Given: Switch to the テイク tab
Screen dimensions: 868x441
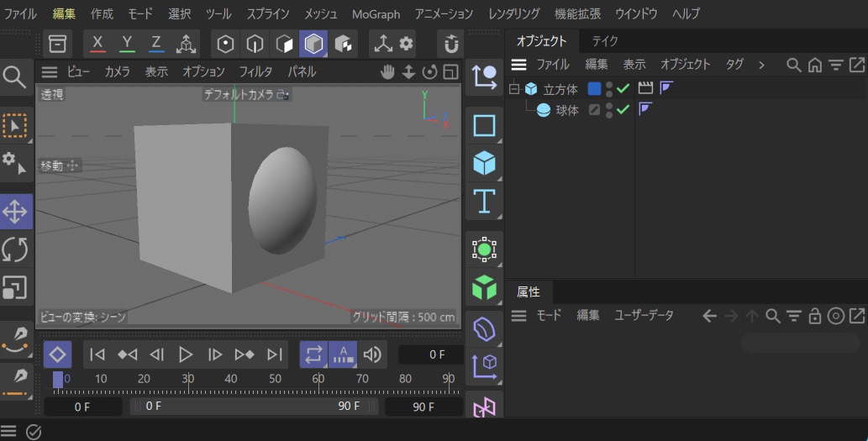Looking at the screenshot, I should coord(605,41).
